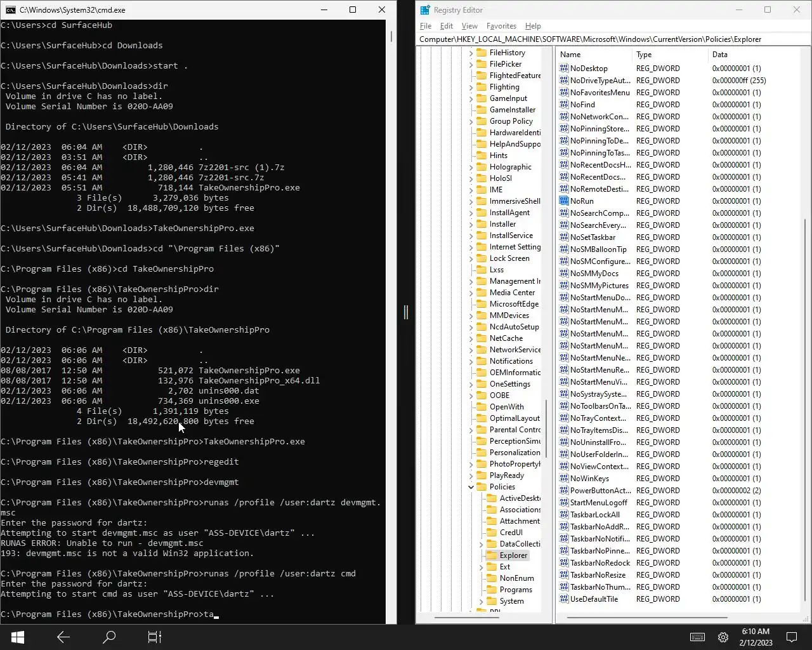Viewport: 812px width, 650px height.
Task: Click the Group Policy folder icon
Action: (481, 121)
